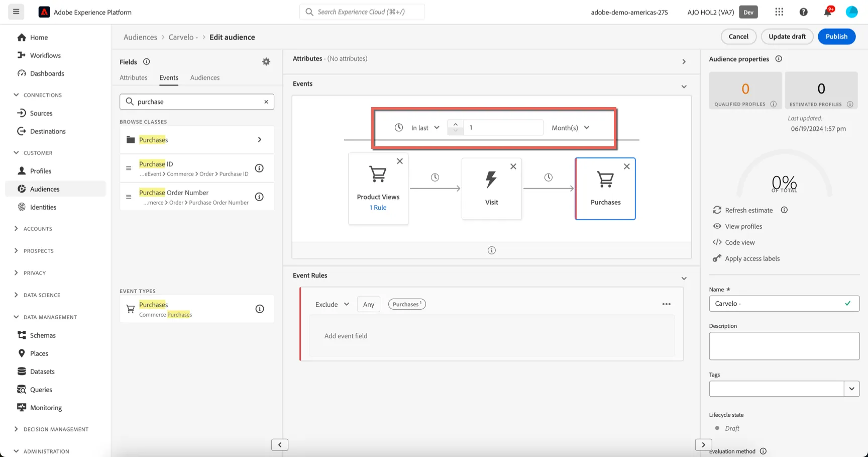868x457 pixels.
Task: Open event rule more options ellipsis
Action: click(x=667, y=304)
